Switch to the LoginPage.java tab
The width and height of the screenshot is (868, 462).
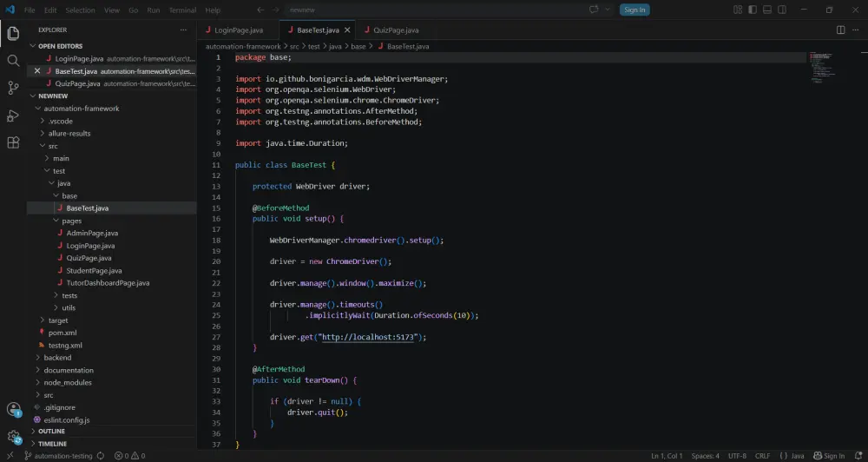tap(238, 30)
